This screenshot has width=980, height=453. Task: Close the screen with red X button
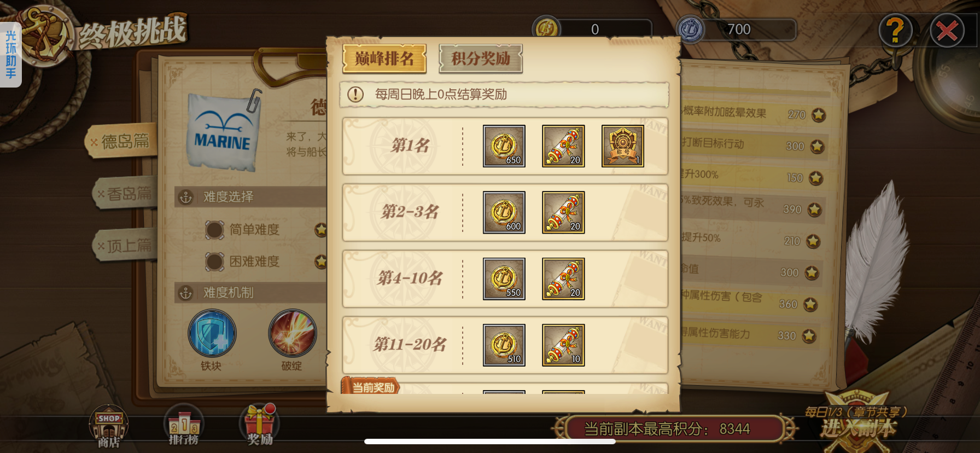pyautogui.click(x=947, y=31)
